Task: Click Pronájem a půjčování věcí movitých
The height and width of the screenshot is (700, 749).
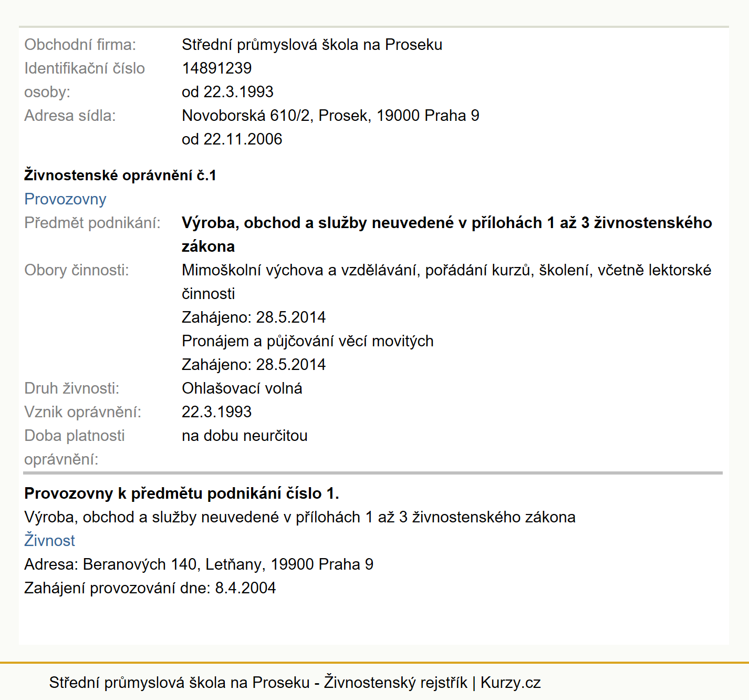Action: tap(308, 341)
